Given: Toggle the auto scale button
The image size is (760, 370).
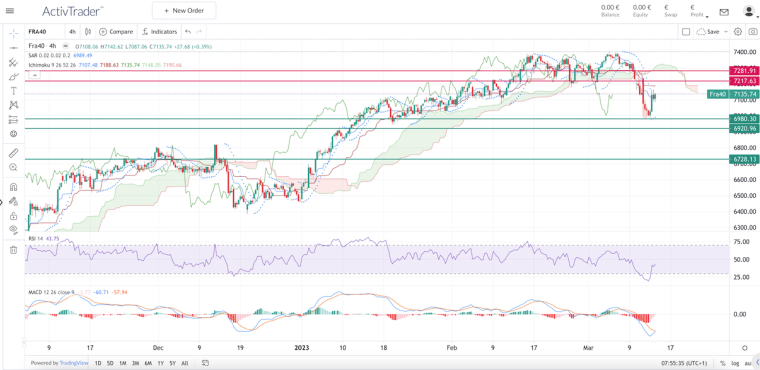Looking at the screenshot, I should [747, 363].
